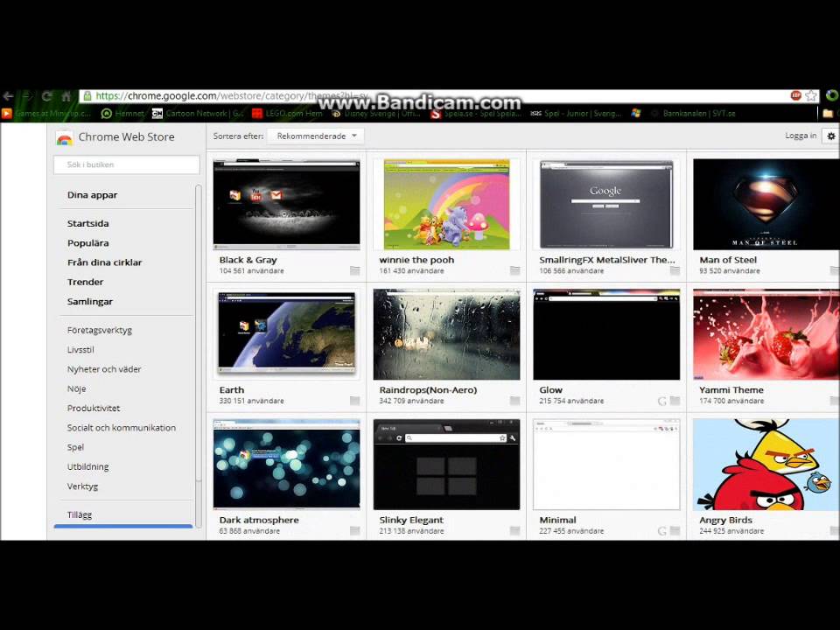
Task: Open the Spela.se bookmark
Action: pos(475,114)
